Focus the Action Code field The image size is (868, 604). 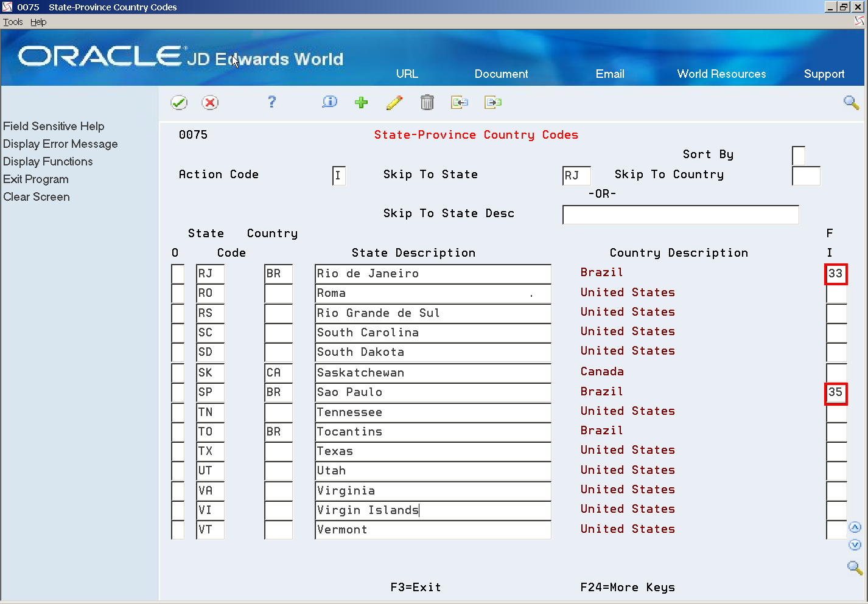(339, 176)
